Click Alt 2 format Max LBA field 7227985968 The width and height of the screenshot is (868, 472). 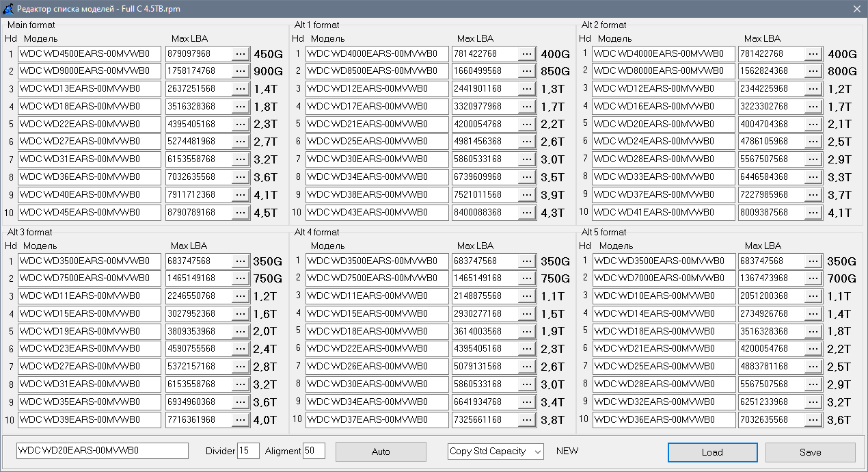pyautogui.click(x=771, y=194)
